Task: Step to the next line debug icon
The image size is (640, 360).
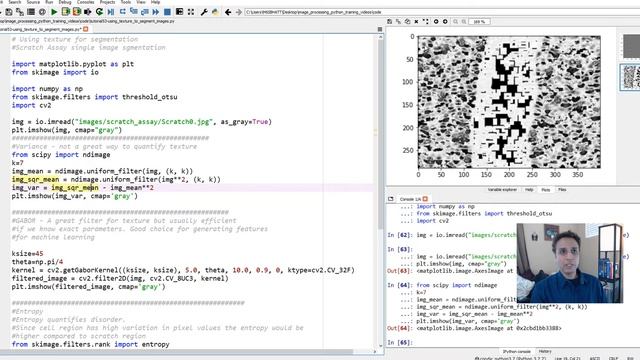Action: click(123, 12)
